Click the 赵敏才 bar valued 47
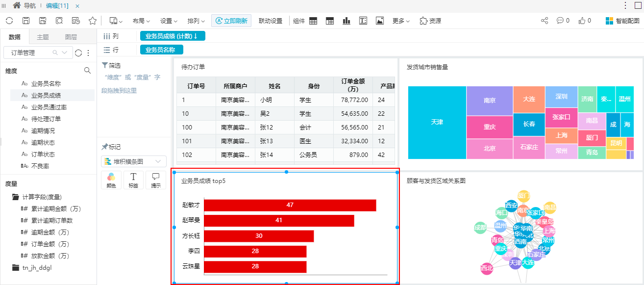This screenshot has height=285, width=644. [290, 205]
